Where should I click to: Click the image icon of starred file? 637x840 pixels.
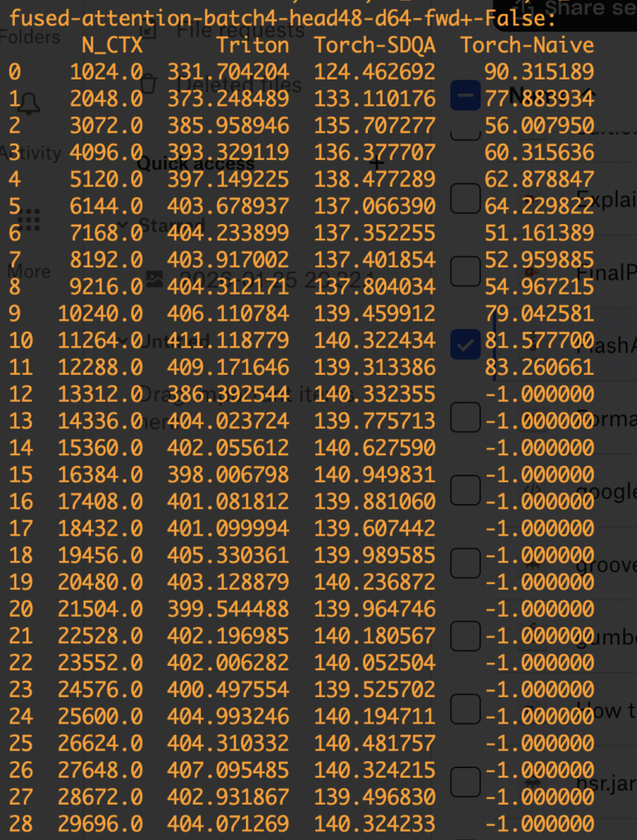[x=153, y=279]
